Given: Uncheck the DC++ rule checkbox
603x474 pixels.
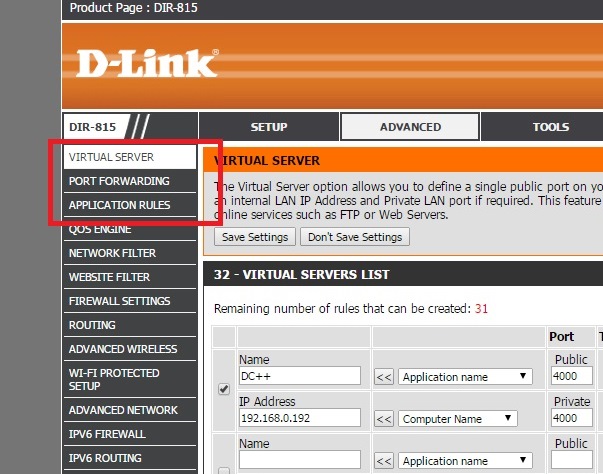Looking at the screenshot, I should 224,389.
